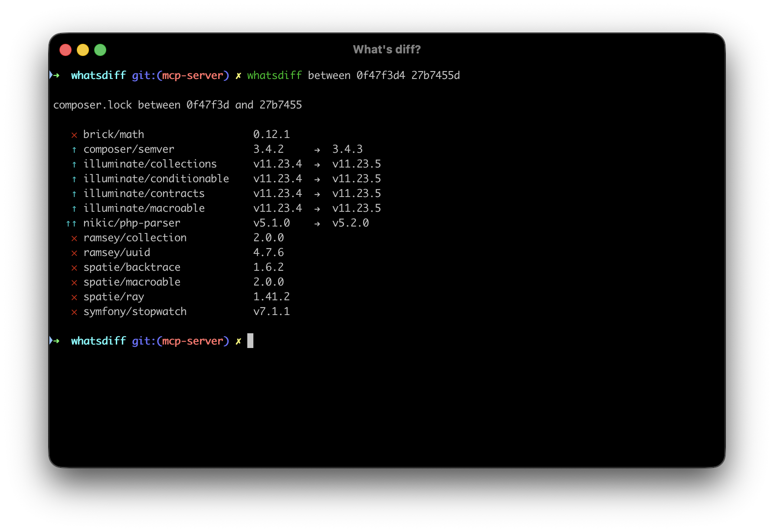Click the spatie/backtrace version 1.6.2
Screen dimensions: 774x532
coord(269,267)
